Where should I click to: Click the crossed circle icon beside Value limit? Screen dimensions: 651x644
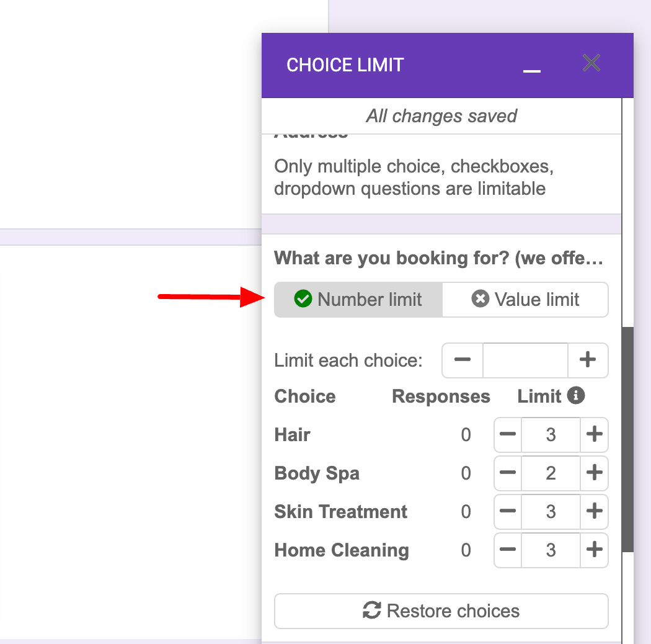point(481,299)
